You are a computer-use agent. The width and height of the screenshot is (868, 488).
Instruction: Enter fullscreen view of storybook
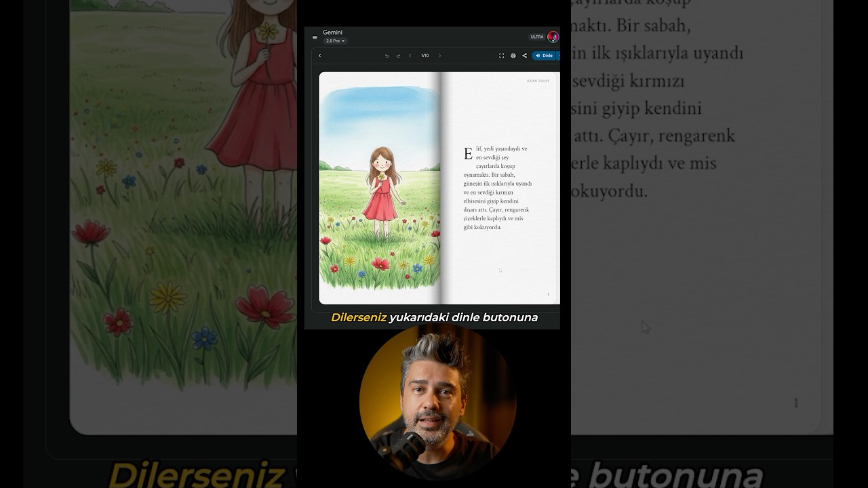point(501,56)
